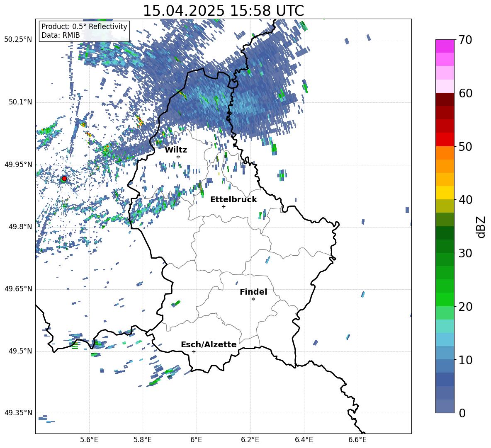Click the 6°E longitude tick label
This screenshot has height=448, width=491.
(x=196, y=440)
